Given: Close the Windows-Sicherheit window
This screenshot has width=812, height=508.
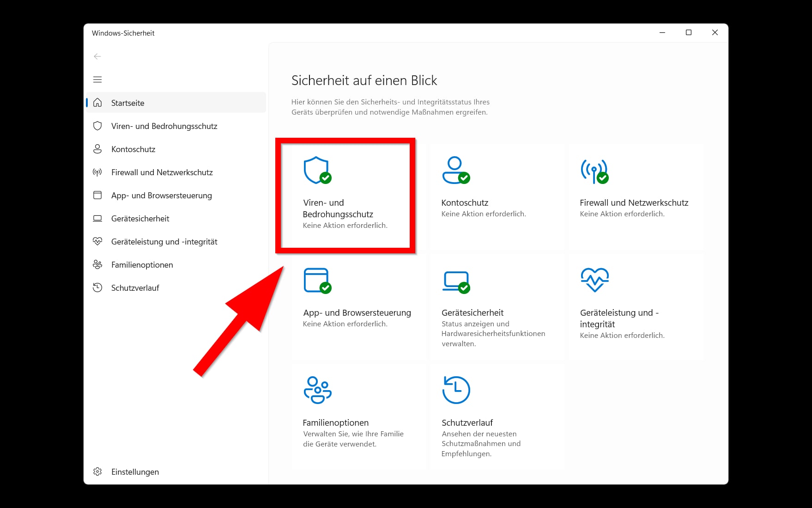Looking at the screenshot, I should pos(715,32).
